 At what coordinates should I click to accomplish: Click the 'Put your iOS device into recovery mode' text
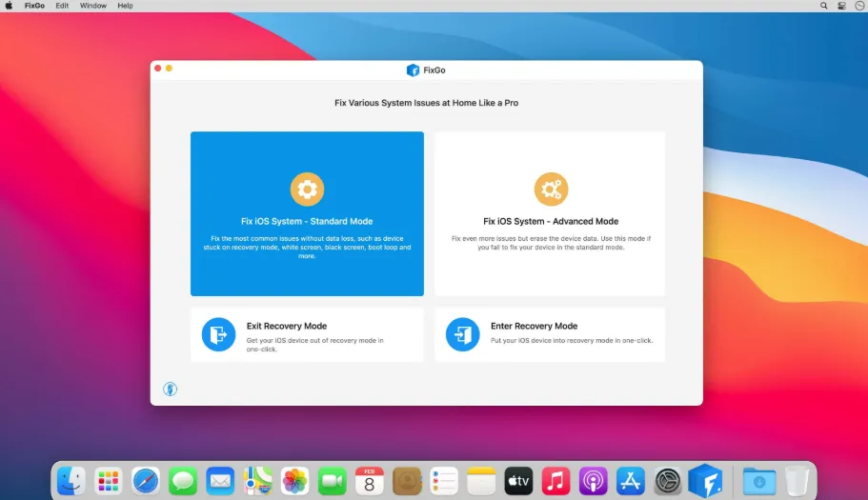(x=572, y=341)
